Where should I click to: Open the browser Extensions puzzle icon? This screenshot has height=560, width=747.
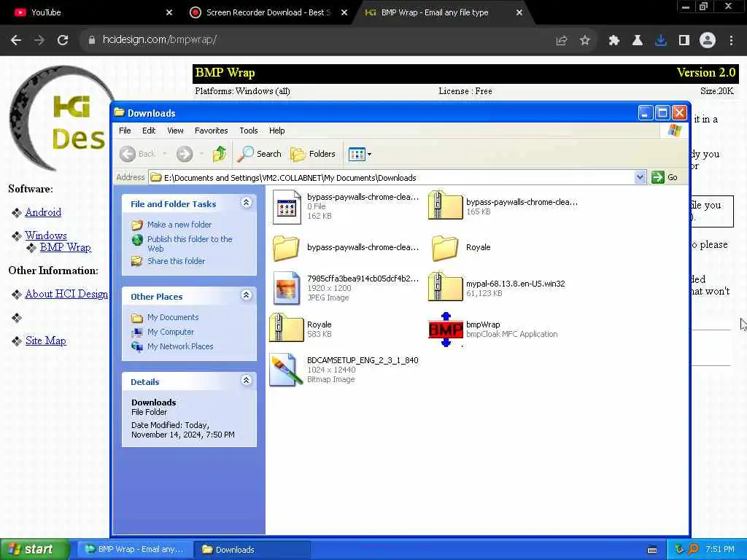pyautogui.click(x=614, y=41)
